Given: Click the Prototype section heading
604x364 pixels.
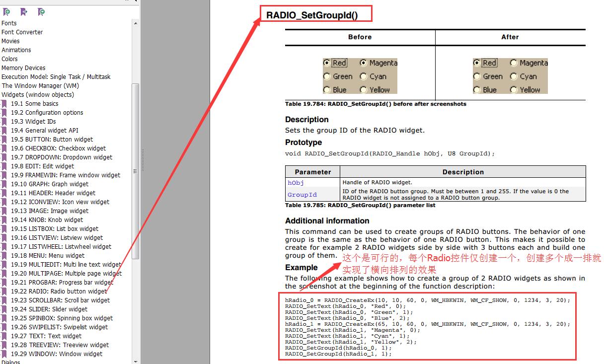Looking at the screenshot, I should click(x=303, y=143).
